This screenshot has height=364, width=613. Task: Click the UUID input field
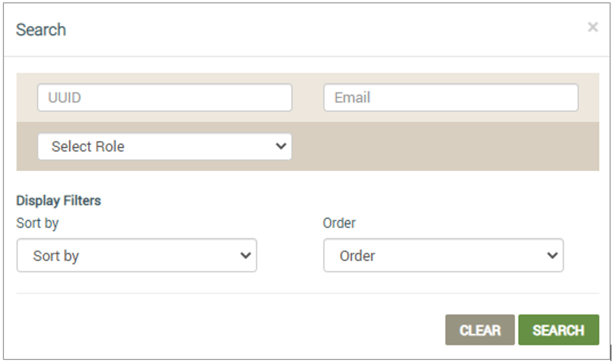coord(165,97)
